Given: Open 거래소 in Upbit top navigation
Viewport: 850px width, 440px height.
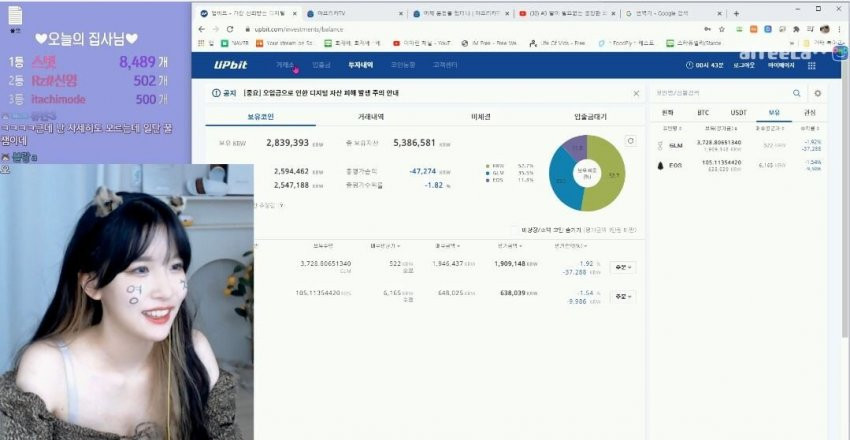Looking at the screenshot, I should pyautogui.click(x=284, y=65).
